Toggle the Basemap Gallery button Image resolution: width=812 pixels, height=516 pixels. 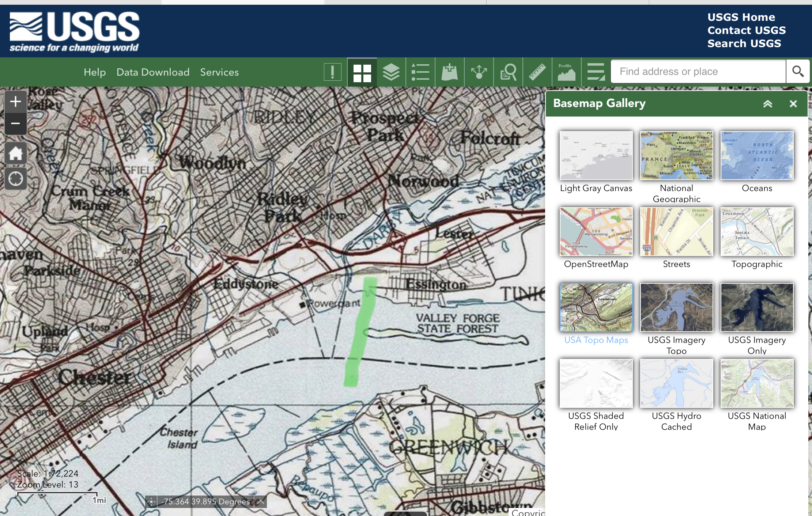coord(362,72)
